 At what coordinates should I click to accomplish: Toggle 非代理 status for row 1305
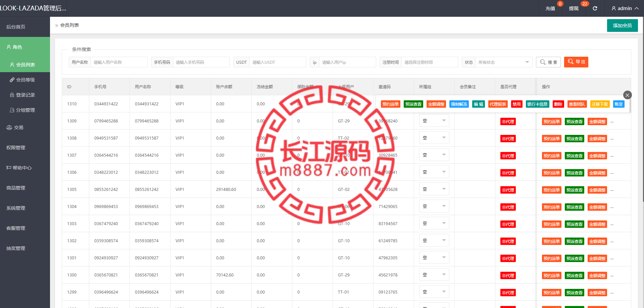(508, 190)
